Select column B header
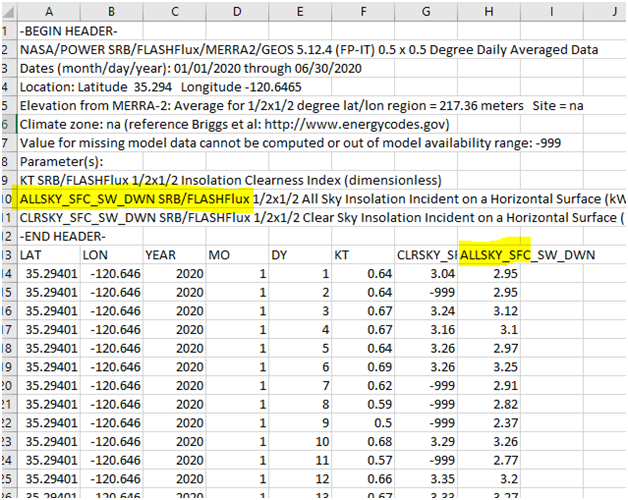This screenshot has height=500, width=628. [x=111, y=12]
